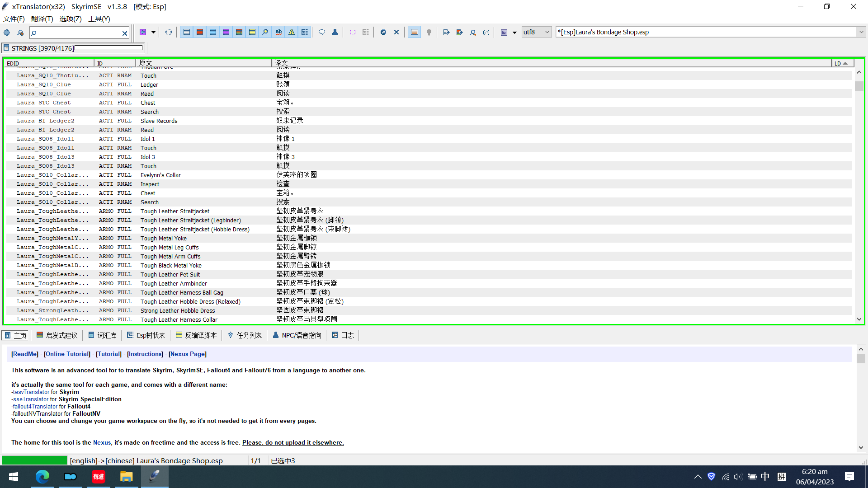This screenshot has width=868, height=488.
Task: Switch to the 任务列表 tab
Action: point(245,335)
